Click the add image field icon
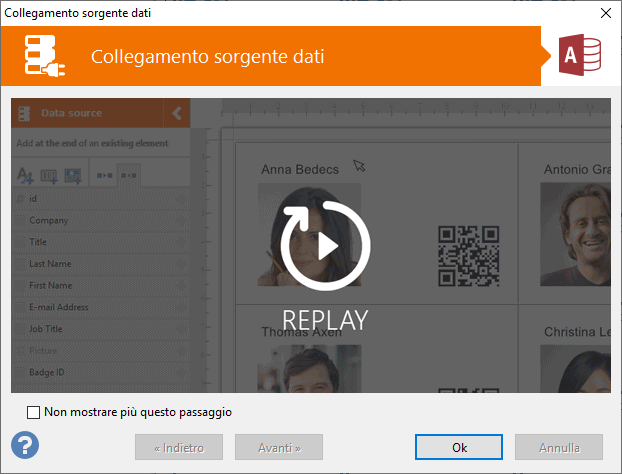This screenshot has width=622, height=474. coord(72,176)
